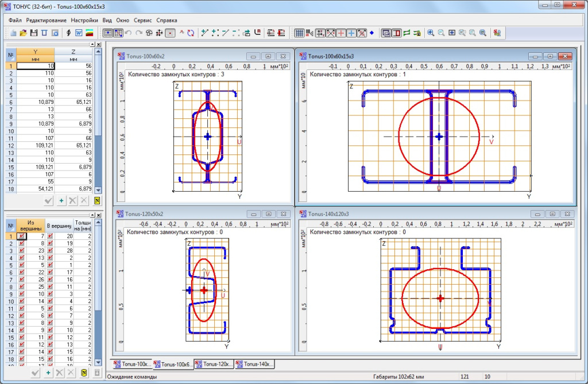Click the zoom out magnifier icon
This screenshot has width=588, height=384.
(x=441, y=33)
